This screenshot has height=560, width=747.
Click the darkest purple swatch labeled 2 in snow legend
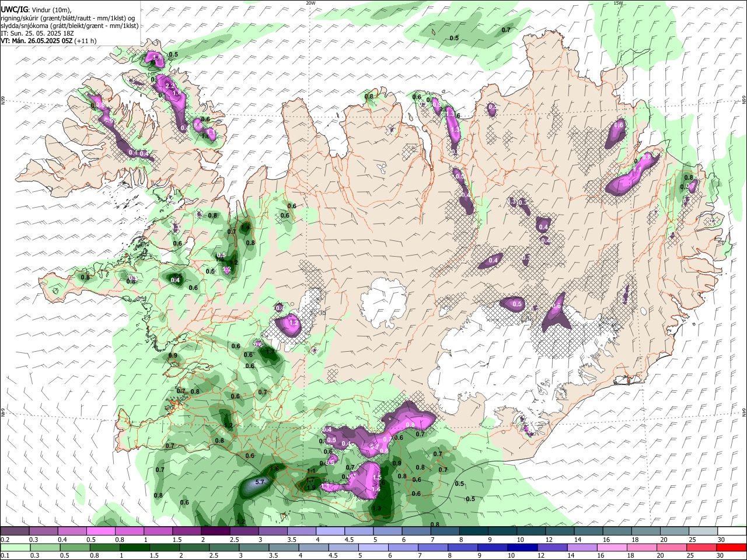(215, 531)
